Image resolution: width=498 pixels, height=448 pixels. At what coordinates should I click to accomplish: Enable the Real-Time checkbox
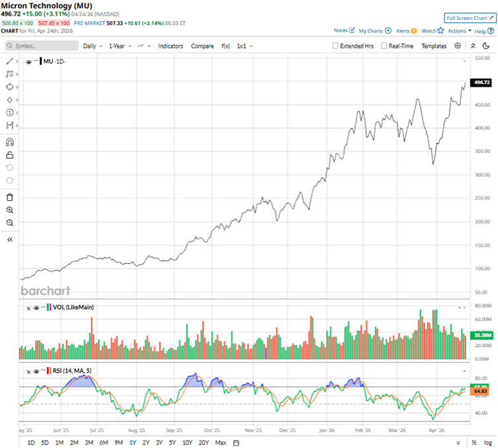pos(384,46)
